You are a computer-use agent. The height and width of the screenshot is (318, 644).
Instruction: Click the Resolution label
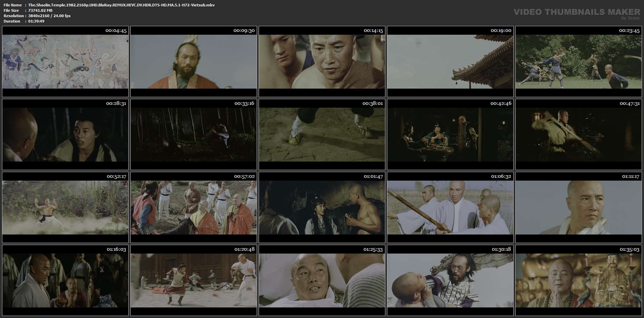pos(14,16)
